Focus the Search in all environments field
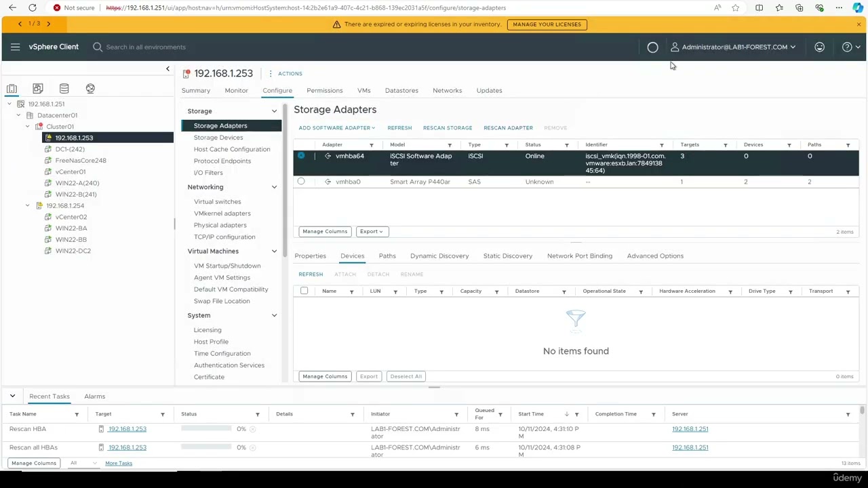The height and width of the screenshot is (488, 868). pyautogui.click(x=146, y=47)
